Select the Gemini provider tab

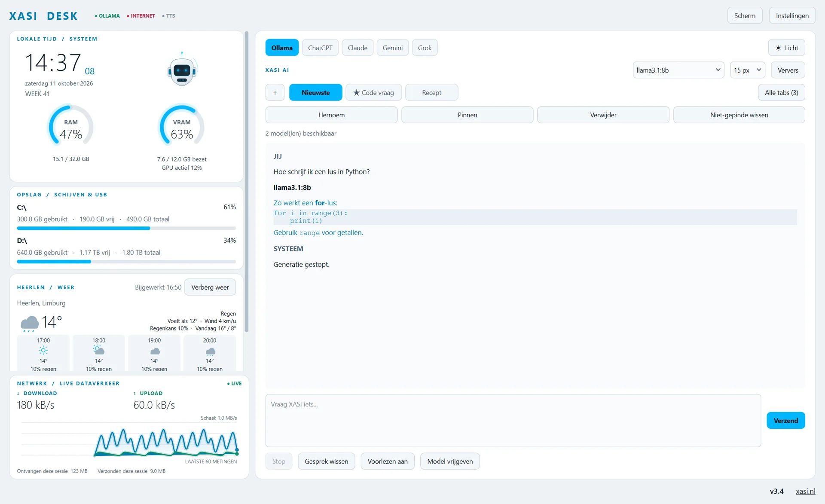click(393, 48)
